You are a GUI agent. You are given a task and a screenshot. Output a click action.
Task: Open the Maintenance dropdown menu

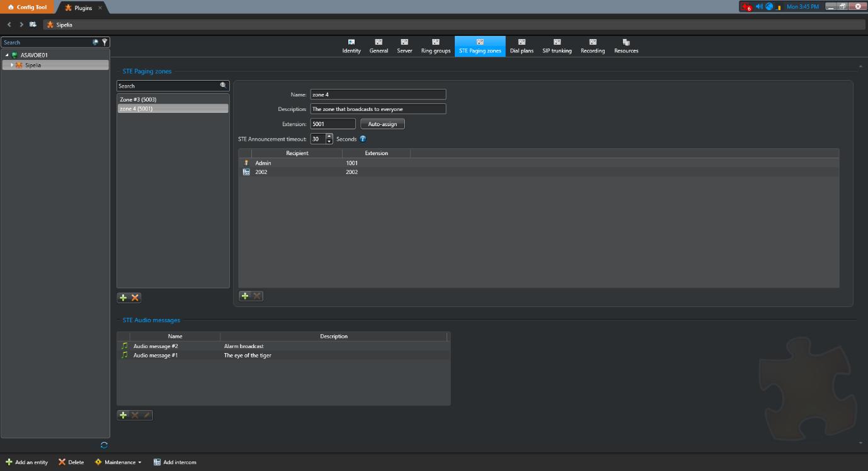pos(118,462)
